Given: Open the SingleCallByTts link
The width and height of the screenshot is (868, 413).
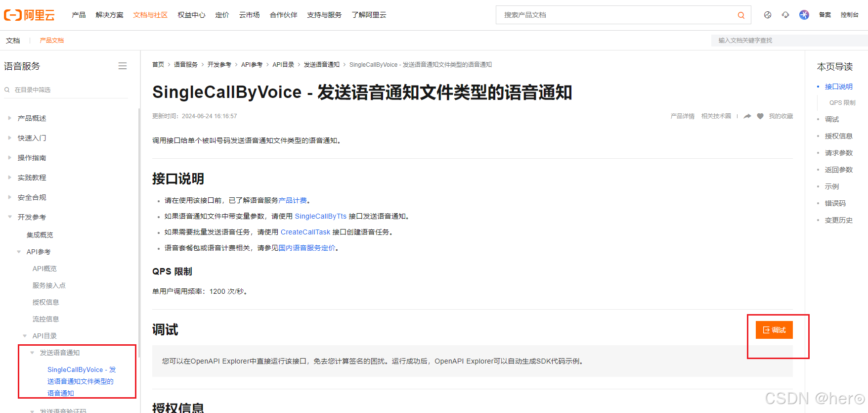Looking at the screenshot, I should pos(321,216).
